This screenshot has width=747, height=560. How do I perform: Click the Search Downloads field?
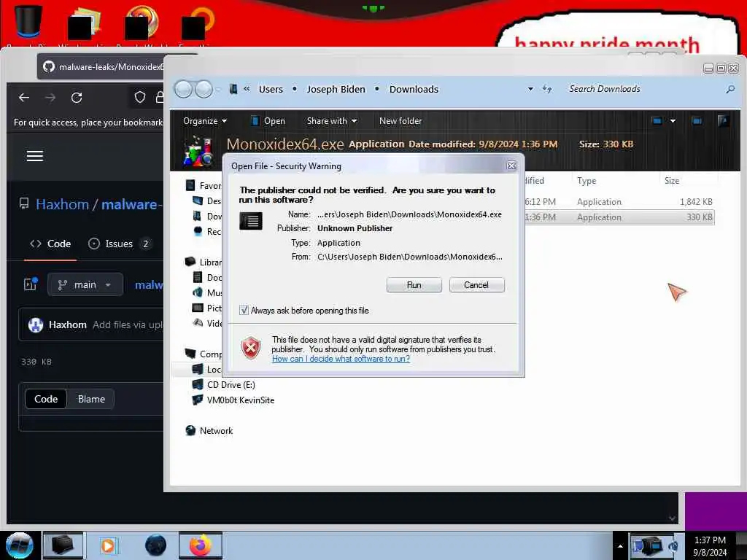(643, 89)
